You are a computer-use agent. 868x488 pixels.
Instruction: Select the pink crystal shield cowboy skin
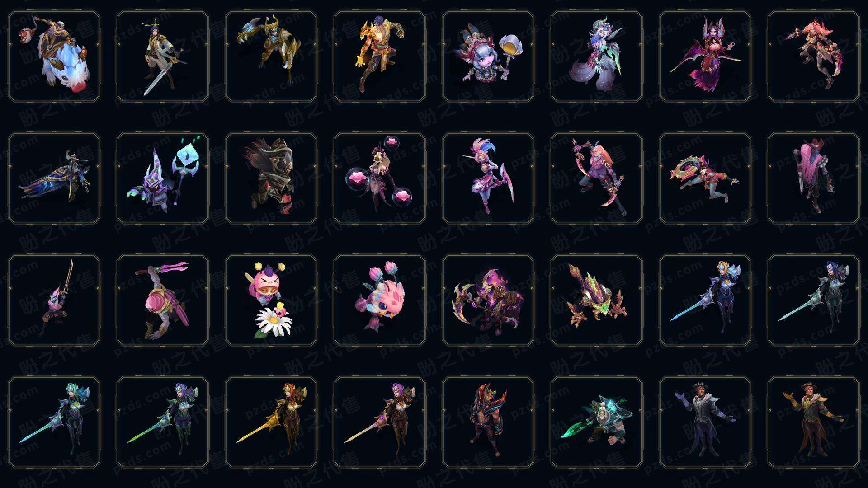[814, 178]
